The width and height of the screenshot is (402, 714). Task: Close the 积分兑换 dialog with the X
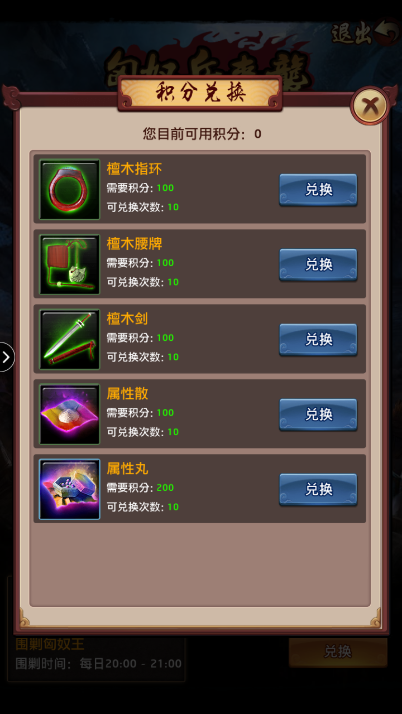[369, 106]
